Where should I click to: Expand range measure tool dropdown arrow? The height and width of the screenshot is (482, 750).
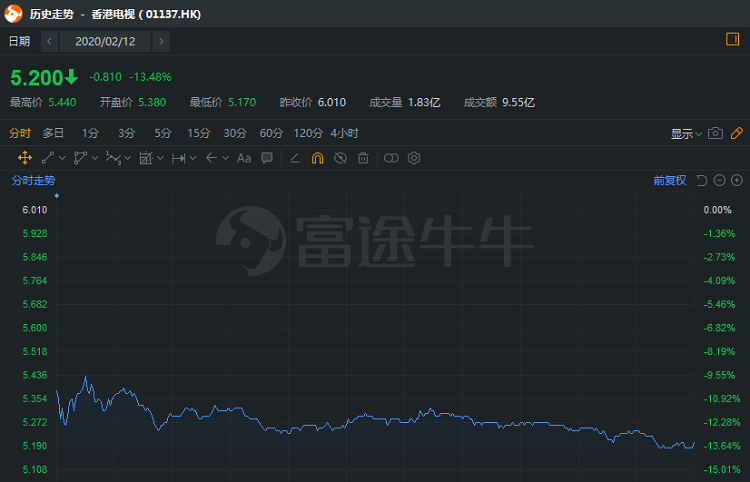tap(193, 158)
